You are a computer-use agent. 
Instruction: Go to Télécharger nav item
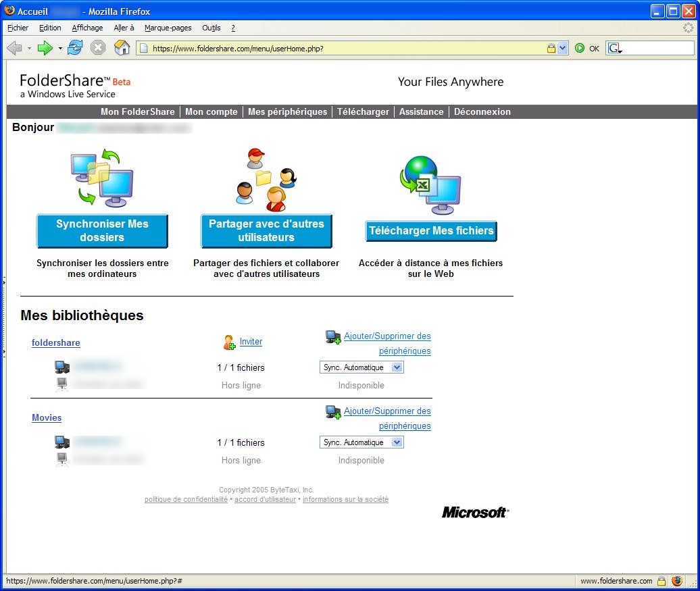pos(363,111)
